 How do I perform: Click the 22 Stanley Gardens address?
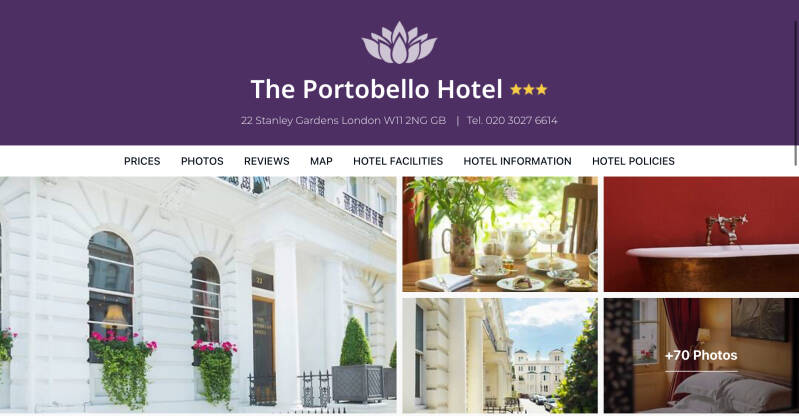point(343,121)
